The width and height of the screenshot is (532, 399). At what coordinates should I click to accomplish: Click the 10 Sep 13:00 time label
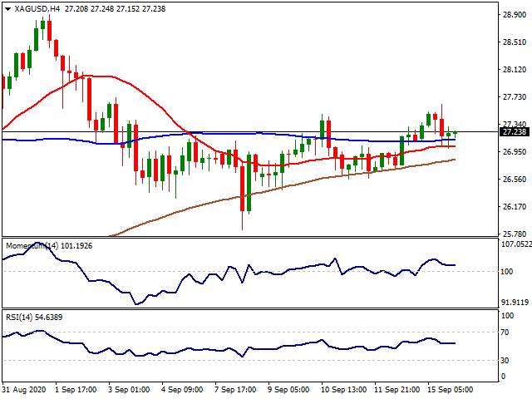coord(343,390)
